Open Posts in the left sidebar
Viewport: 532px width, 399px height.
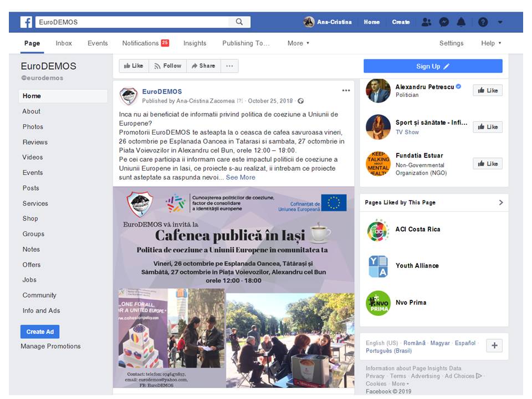tap(31, 188)
